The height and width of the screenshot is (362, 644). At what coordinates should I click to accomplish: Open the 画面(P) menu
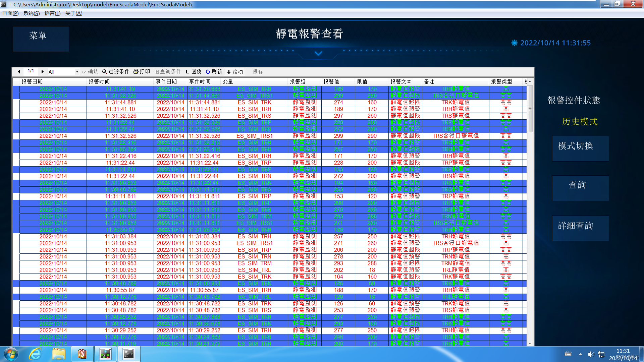pos(10,13)
